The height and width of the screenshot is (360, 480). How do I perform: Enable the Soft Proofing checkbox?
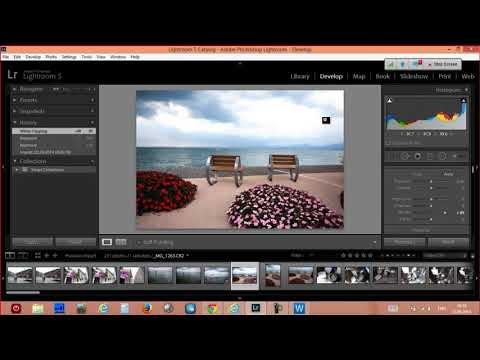coord(139,243)
